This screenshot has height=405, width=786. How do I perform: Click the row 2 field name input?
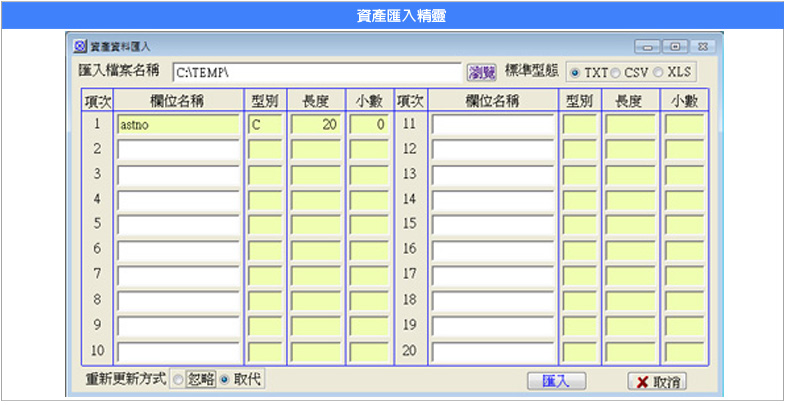178,149
